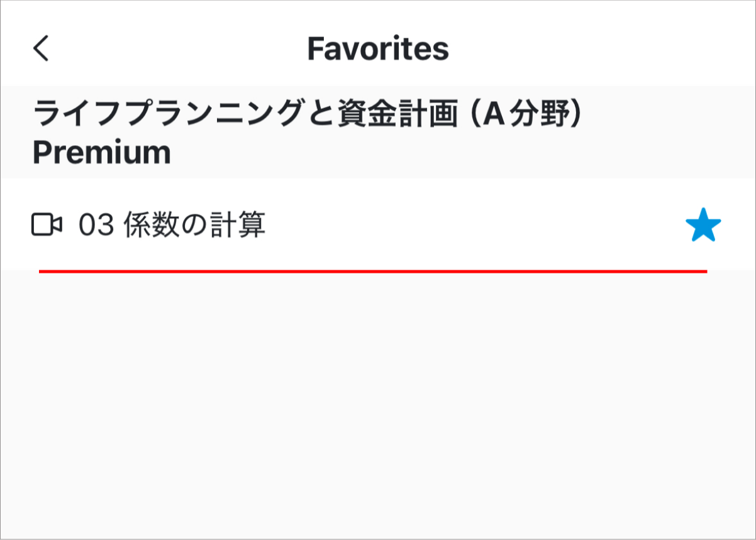Unfavorite the 03 係数の計算 lesson
This screenshot has height=540, width=756.
703,226
